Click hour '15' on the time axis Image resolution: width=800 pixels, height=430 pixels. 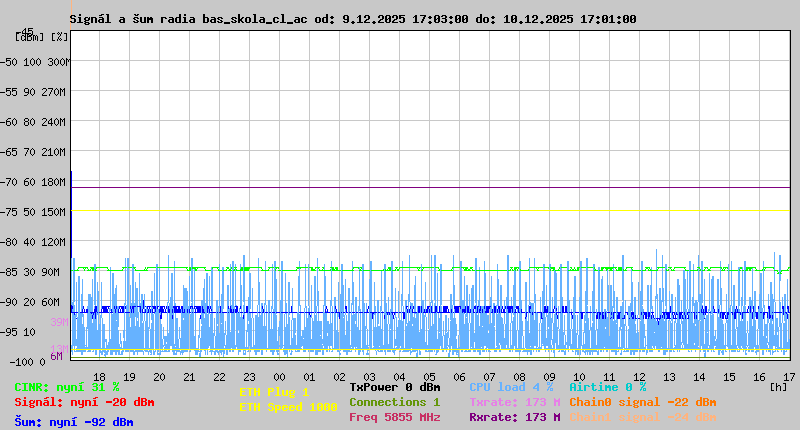(730, 377)
